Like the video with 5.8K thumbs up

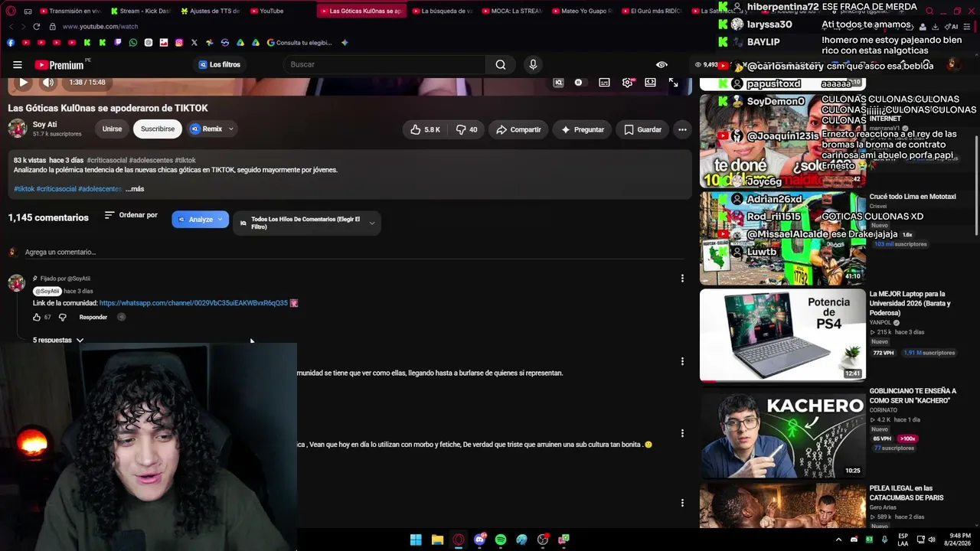click(425, 129)
